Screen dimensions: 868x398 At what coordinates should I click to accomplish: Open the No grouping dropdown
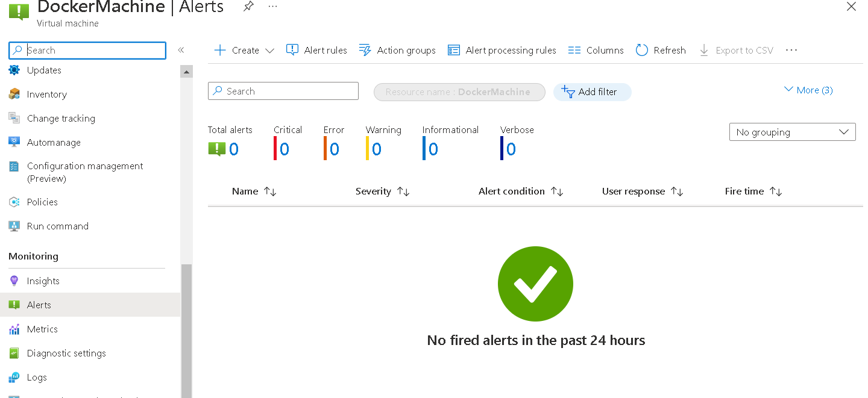click(x=792, y=132)
